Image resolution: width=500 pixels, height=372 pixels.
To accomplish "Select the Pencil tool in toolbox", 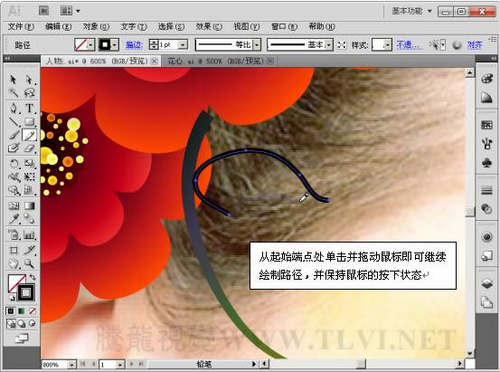I will tap(29, 135).
